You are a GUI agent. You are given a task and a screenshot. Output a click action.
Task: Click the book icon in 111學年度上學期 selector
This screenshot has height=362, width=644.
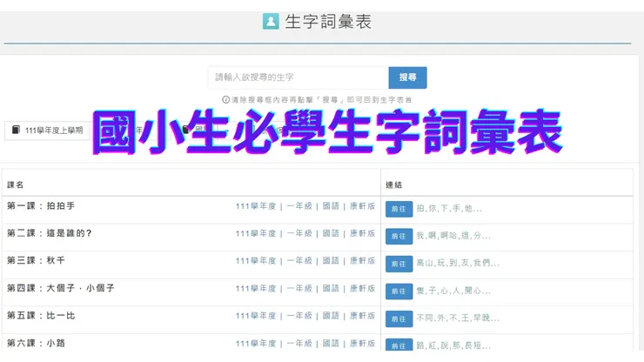[x=16, y=130]
